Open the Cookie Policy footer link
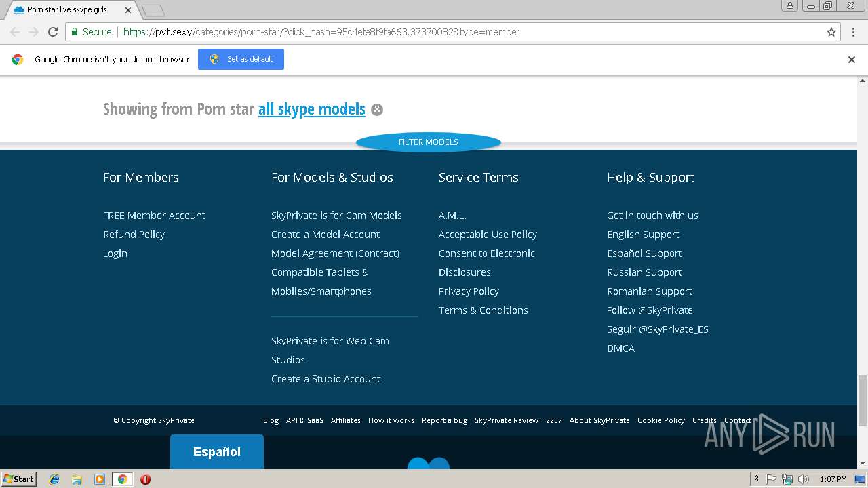 [661, 420]
